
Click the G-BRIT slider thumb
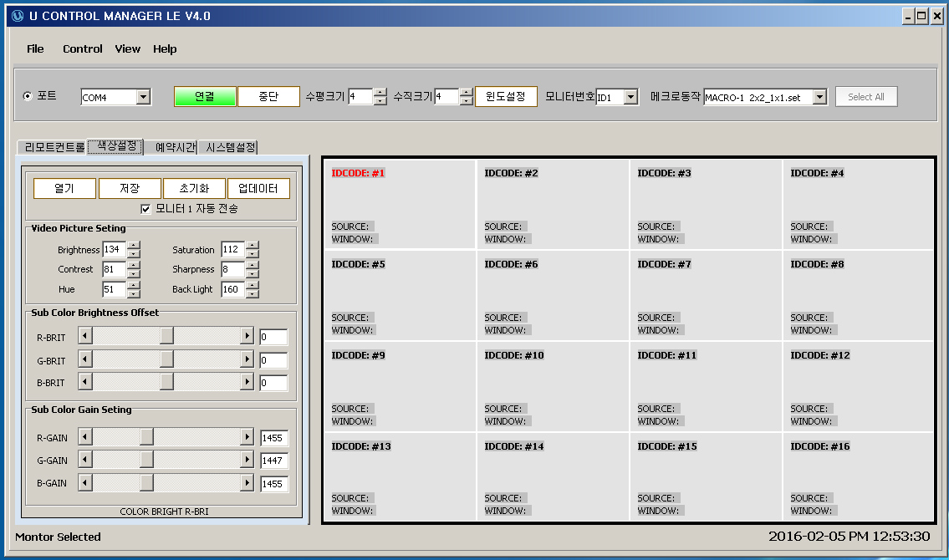(x=166, y=359)
